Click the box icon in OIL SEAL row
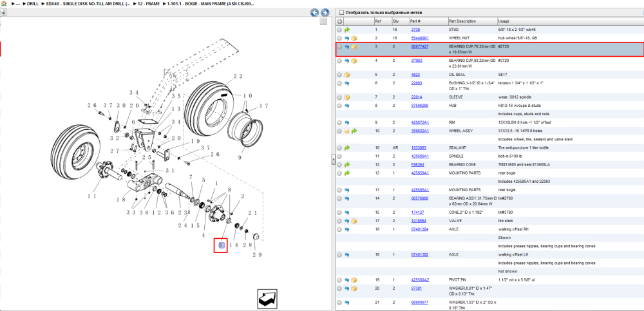 (x=347, y=75)
